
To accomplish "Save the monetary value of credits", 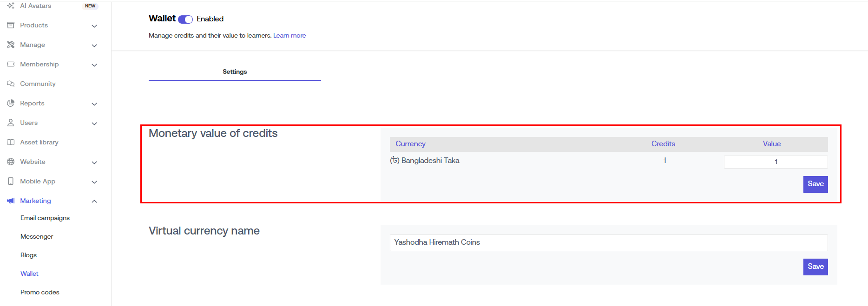I will pyautogui.click(x=815, y=184).
